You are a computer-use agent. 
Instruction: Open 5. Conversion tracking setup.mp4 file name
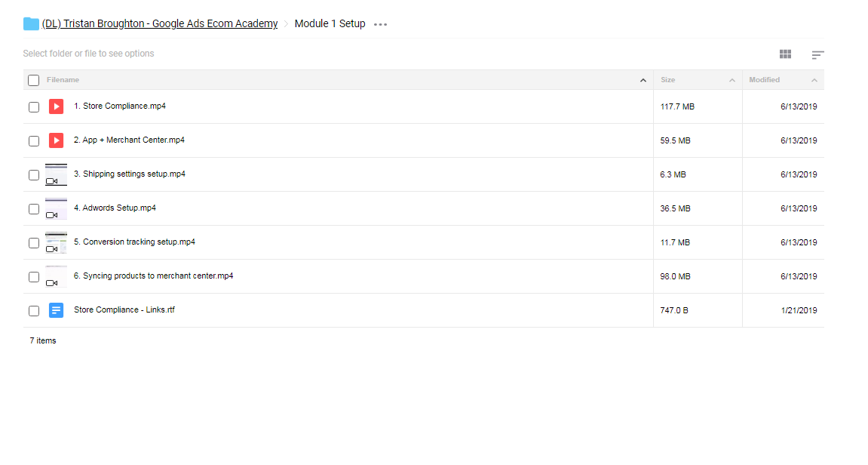tap(134, 242)
